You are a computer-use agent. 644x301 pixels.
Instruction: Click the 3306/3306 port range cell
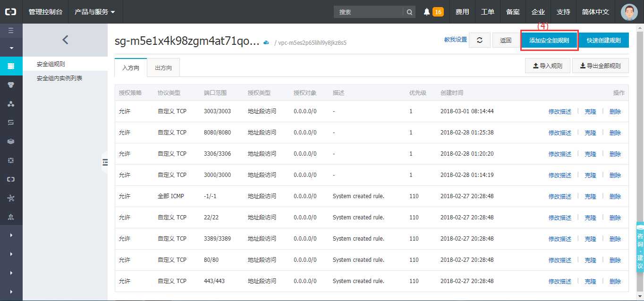tap(217, 154)
